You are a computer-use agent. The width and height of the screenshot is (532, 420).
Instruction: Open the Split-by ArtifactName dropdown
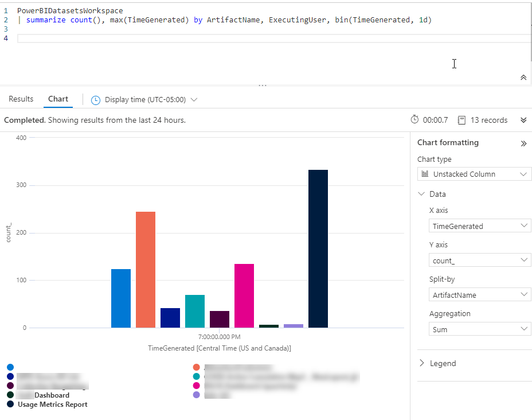tap(480, 295)
